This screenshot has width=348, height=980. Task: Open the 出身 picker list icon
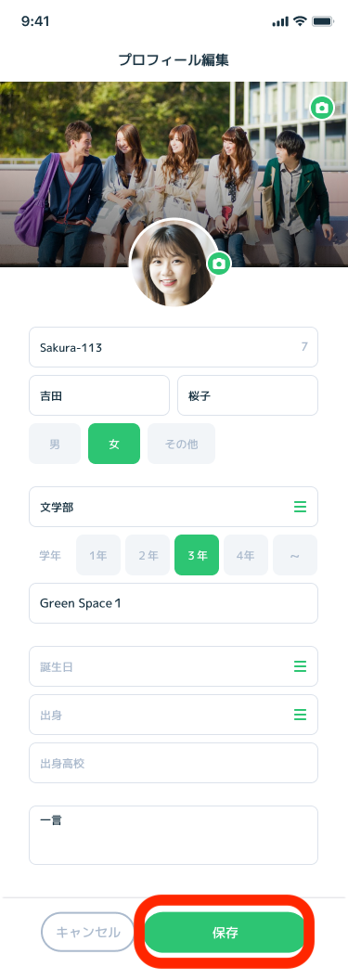[x=300, y=715]
